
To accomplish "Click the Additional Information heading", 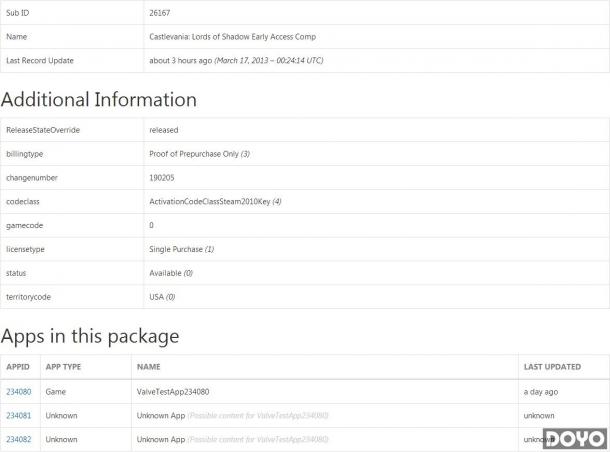I will coord(99,99).
